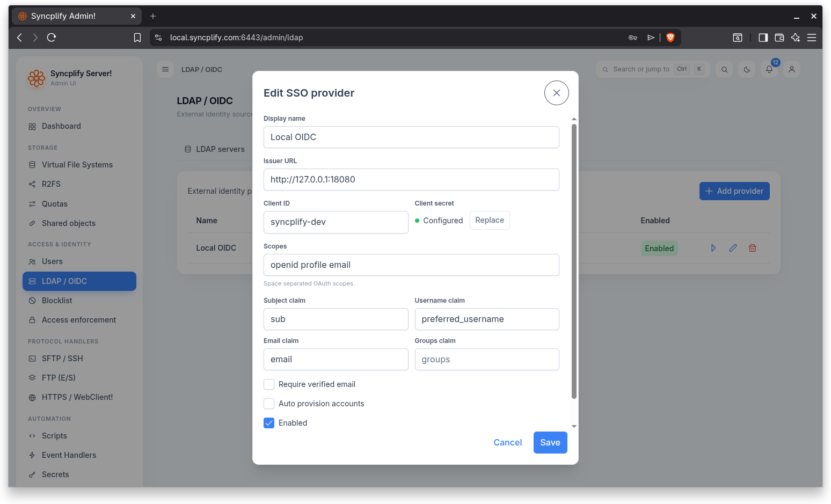Select the LDAP servers tab
The height and width of the screenshot is (504, 831).
215,149
